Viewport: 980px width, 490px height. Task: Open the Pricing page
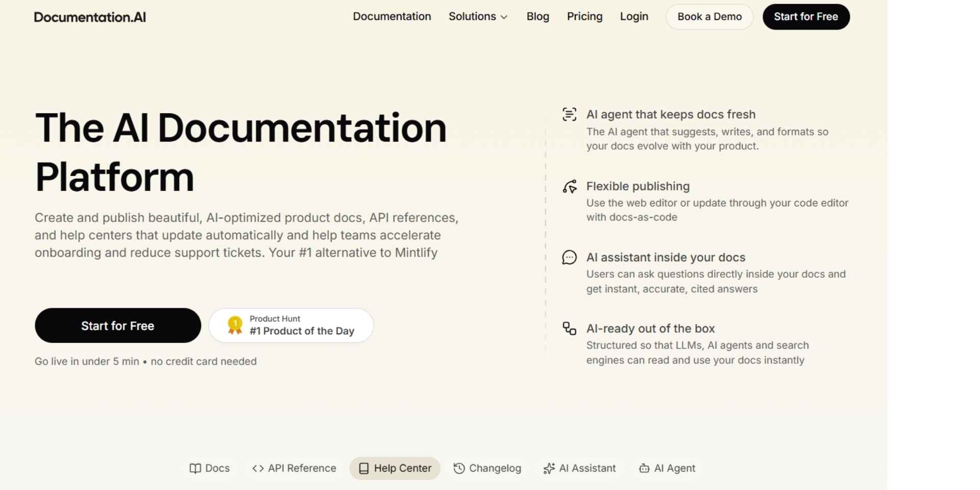(584, 16)
